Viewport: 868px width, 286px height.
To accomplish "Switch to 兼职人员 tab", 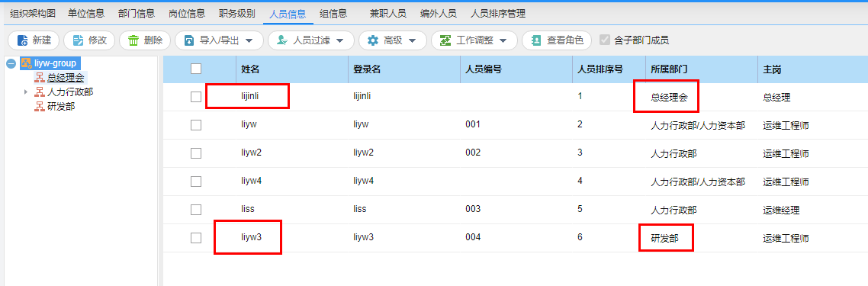I will (x=387, y=14).
